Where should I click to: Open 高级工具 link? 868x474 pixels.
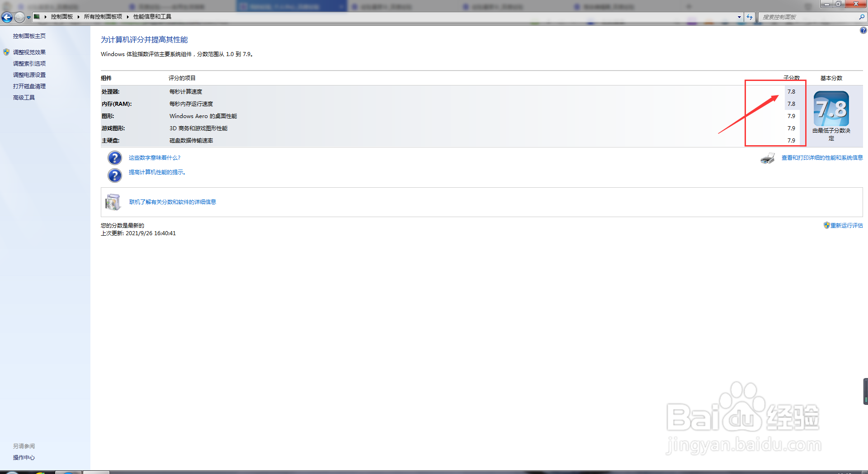coord(24,98)
